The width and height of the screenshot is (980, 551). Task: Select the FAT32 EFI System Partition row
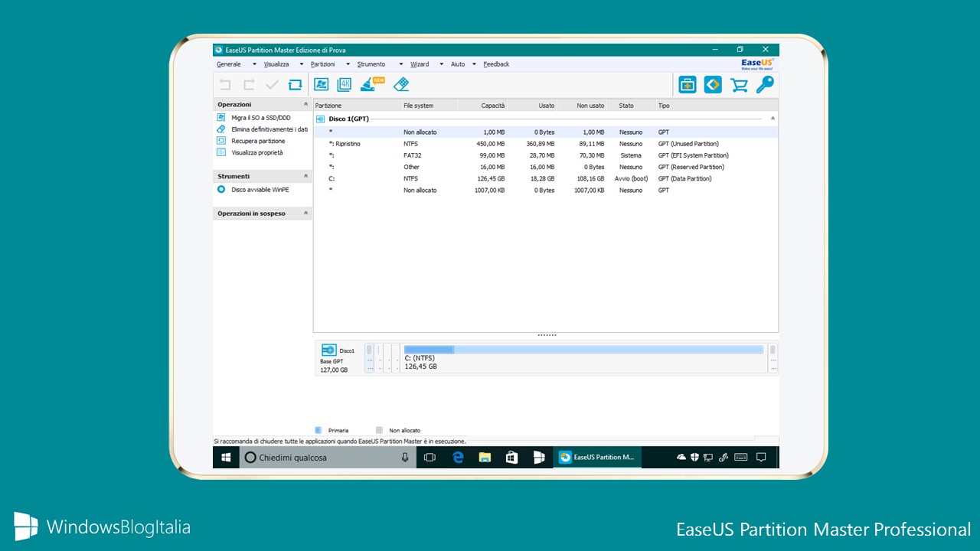click(546, 155)
